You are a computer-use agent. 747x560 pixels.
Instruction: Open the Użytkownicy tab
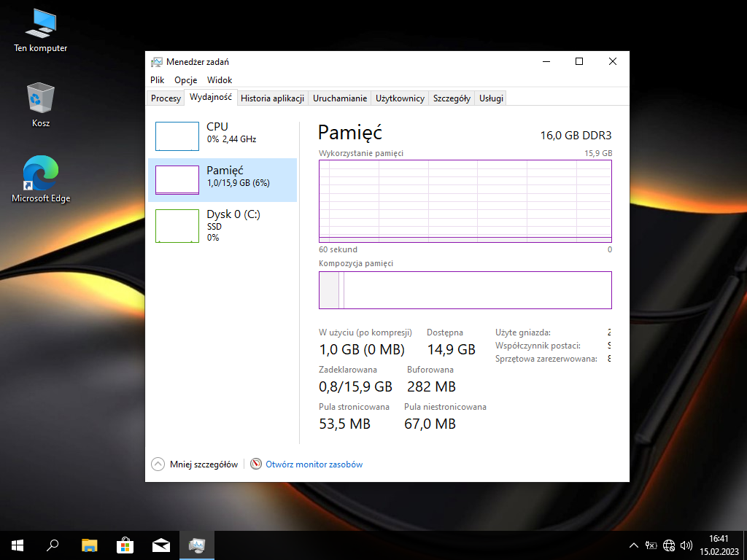tap(400, 98)
